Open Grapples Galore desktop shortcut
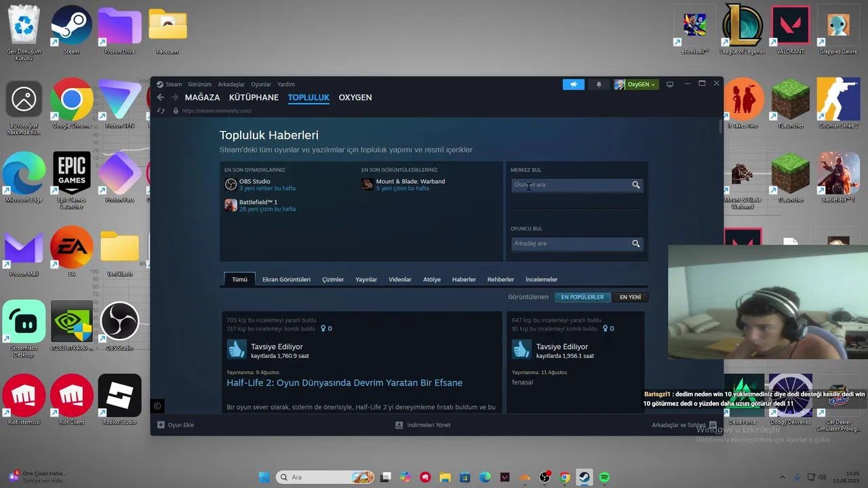The image size is (868, 488). point(838,30)
